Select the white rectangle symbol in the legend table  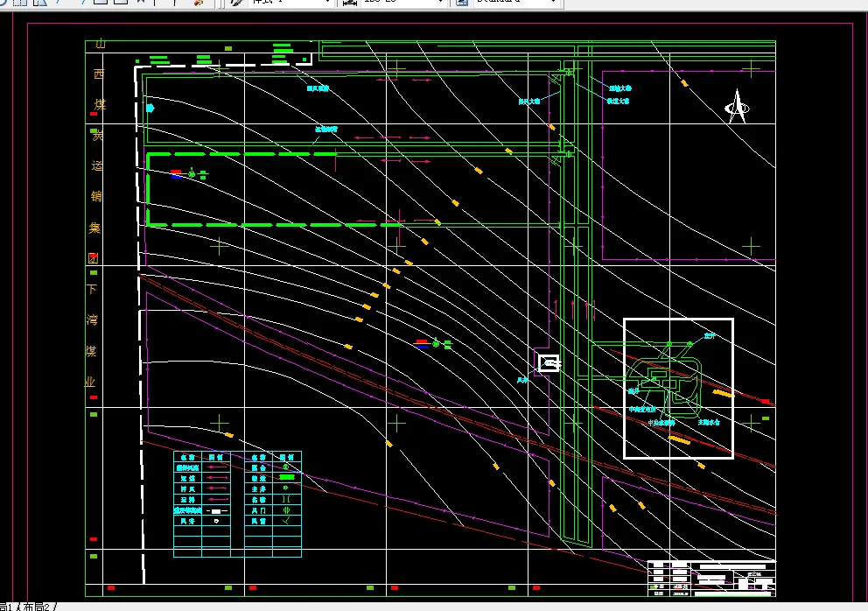tap(216, 510)
